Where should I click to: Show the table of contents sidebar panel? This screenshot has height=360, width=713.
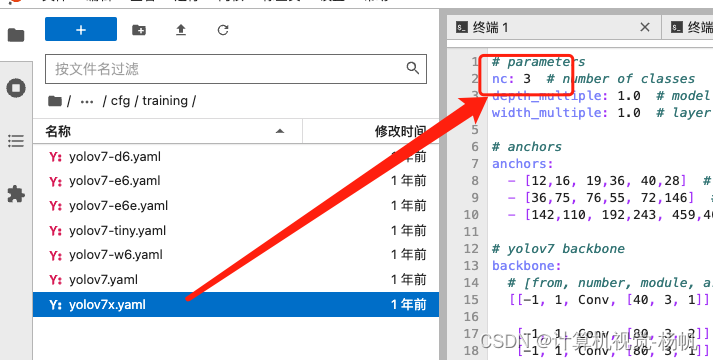pos(16,141)
